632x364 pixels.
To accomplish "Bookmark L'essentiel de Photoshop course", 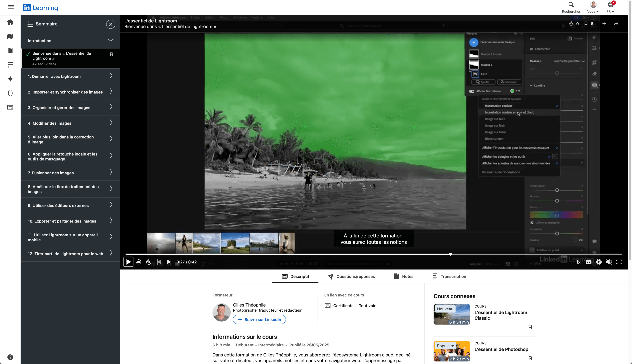I will [530, 358].
